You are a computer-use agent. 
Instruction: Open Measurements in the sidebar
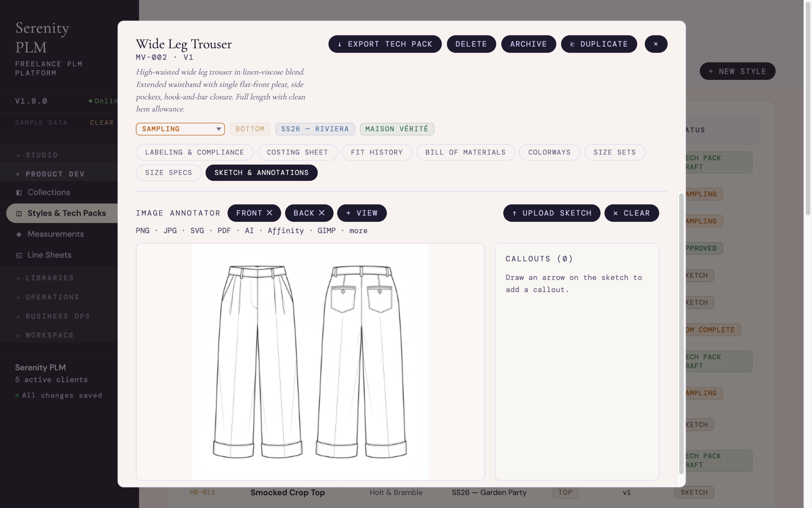coord(55,234)
